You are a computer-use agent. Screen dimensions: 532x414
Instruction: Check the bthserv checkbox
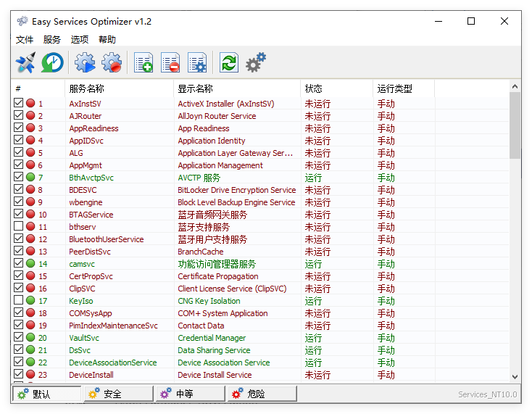(x=19, y=226)
